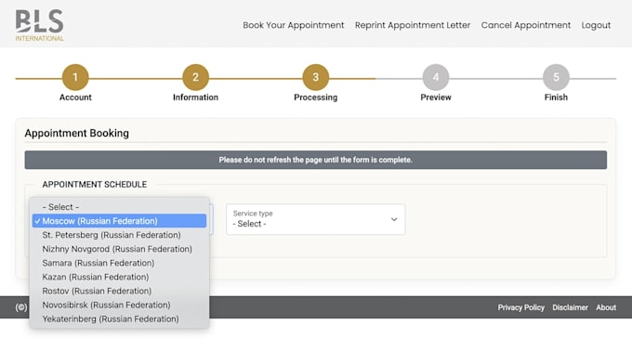Go to step 4 Preview circle
This screenshot has height=364, width=632.
[x=436, y=77]
